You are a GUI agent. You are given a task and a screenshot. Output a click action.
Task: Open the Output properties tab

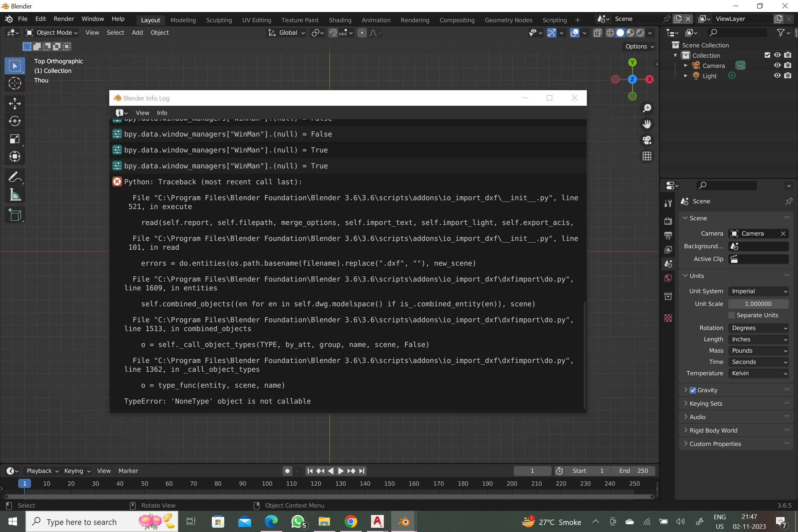(668, 235)
